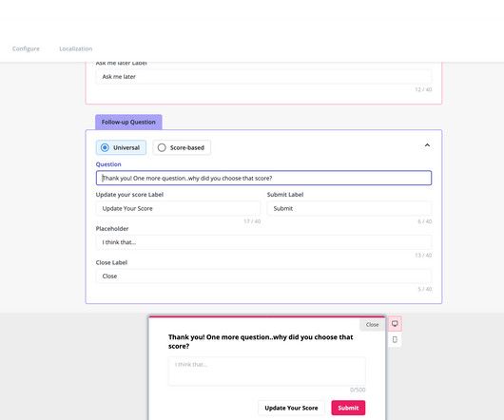
Task: Select the Score-based radio option
Action: coord(182,147)
